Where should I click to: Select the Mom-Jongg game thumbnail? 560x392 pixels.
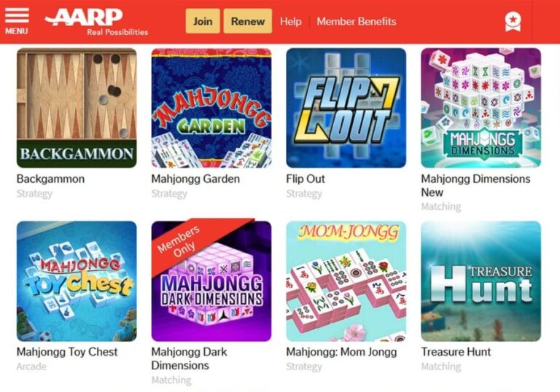(x=346, y=281)
